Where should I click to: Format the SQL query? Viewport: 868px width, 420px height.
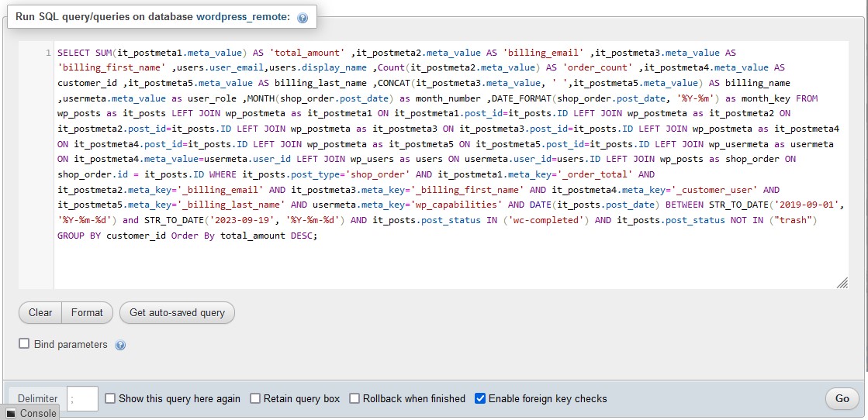point(87,312)
